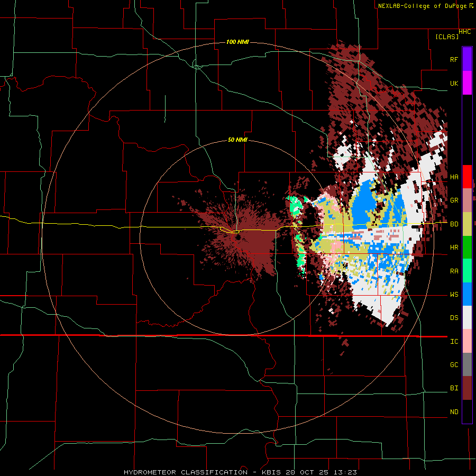Click the 100 NMI range ring label

237,42
